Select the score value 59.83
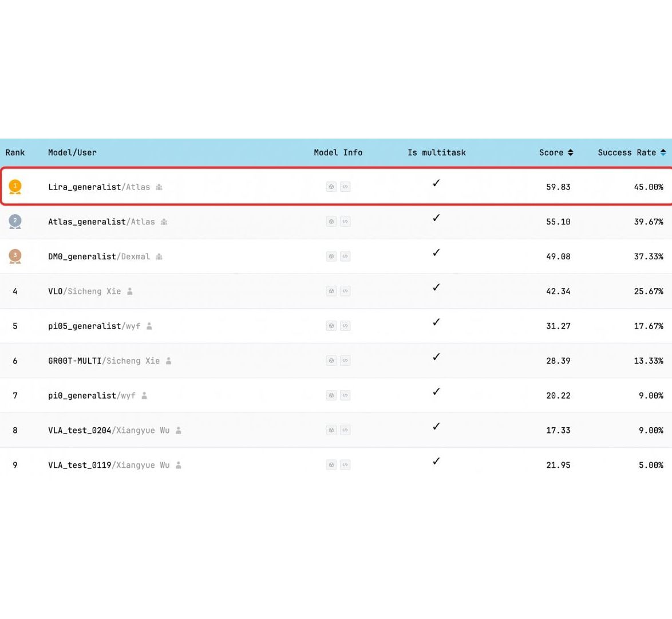Viewport: 672px width, 619px height. (x=558, y=187)
